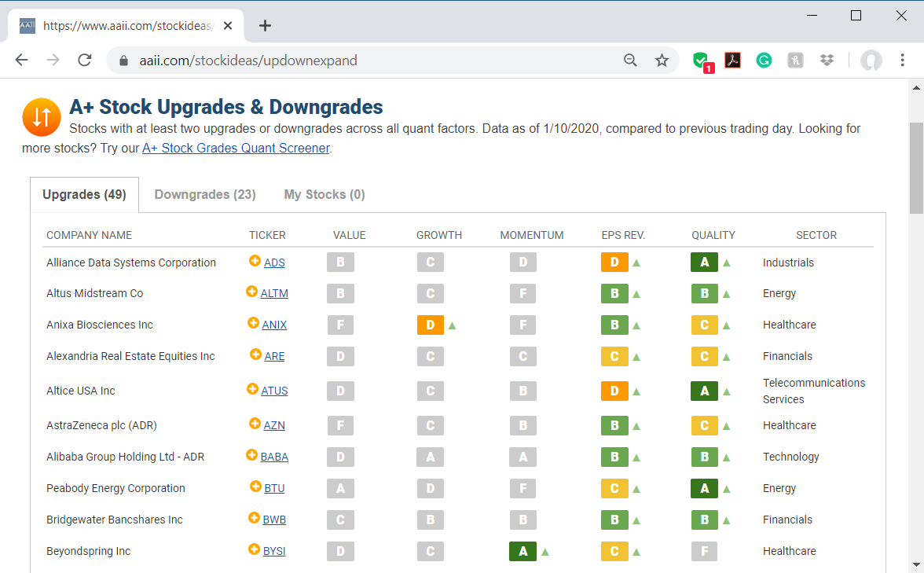Click the plus icon next to ADS ticker
The width and height of the screenshot is (924, 573).
[x=255, y=261]
